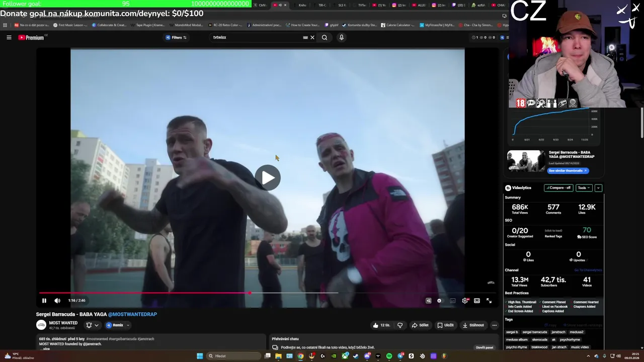
Task: Open MOST WANTED channel avatar
Action: click(41, 325)
